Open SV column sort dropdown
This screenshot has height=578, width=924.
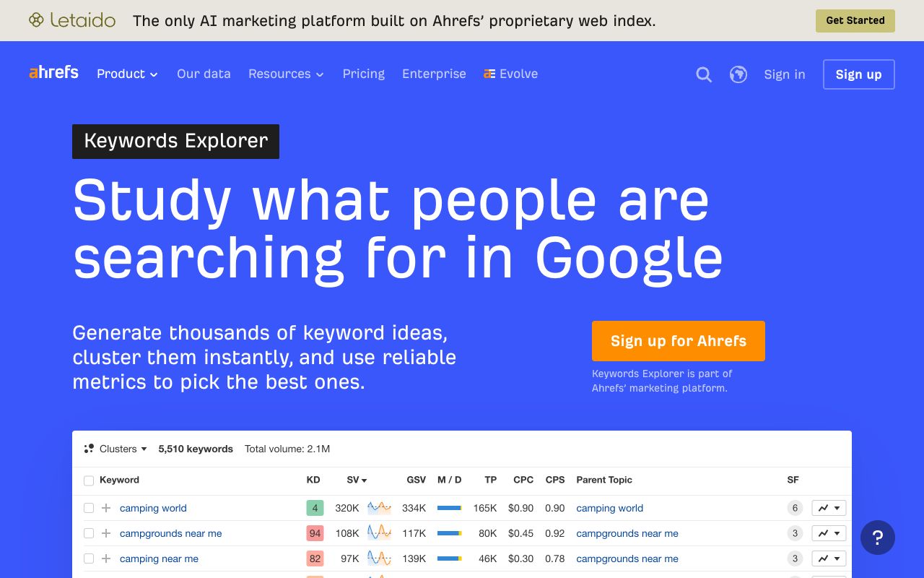pos(357,480)
